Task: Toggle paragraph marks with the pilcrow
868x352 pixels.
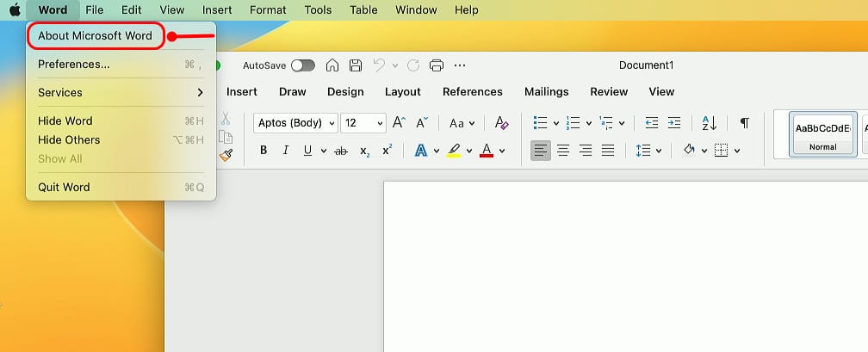Action: (745, 123)
